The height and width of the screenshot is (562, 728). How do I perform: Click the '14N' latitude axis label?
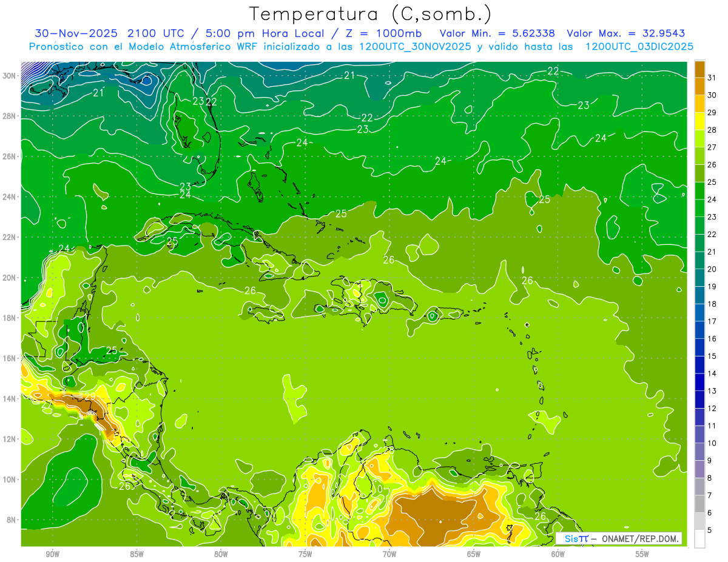point(10,399)
